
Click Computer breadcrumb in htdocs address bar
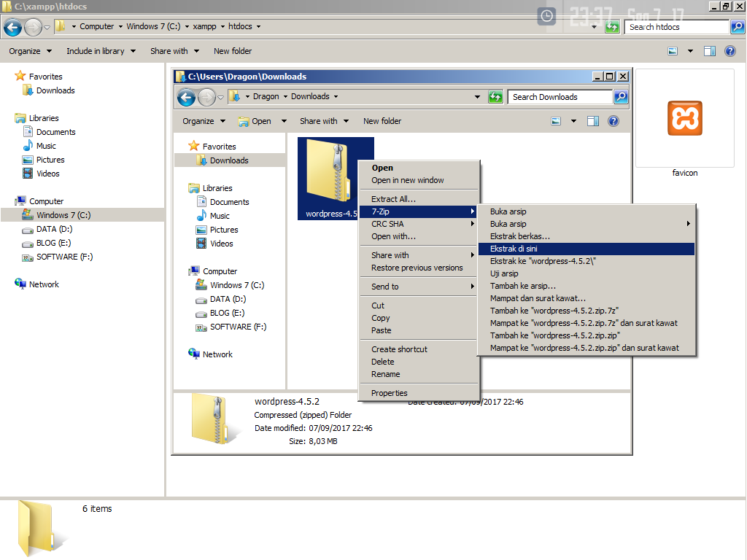click(97, 26)
